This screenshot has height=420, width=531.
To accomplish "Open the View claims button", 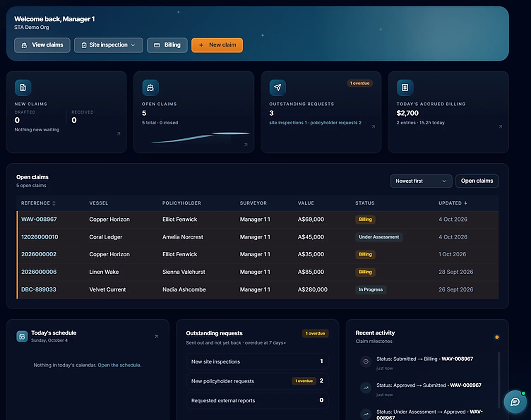I will (x=42, y=45).
